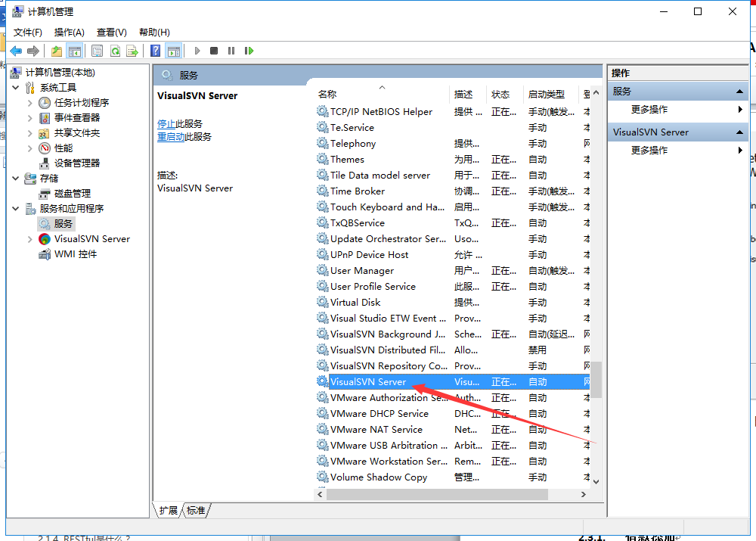
Task: Select 计算机管理(本地) root node
Action: pyautogui.click(x=60, y=73)
